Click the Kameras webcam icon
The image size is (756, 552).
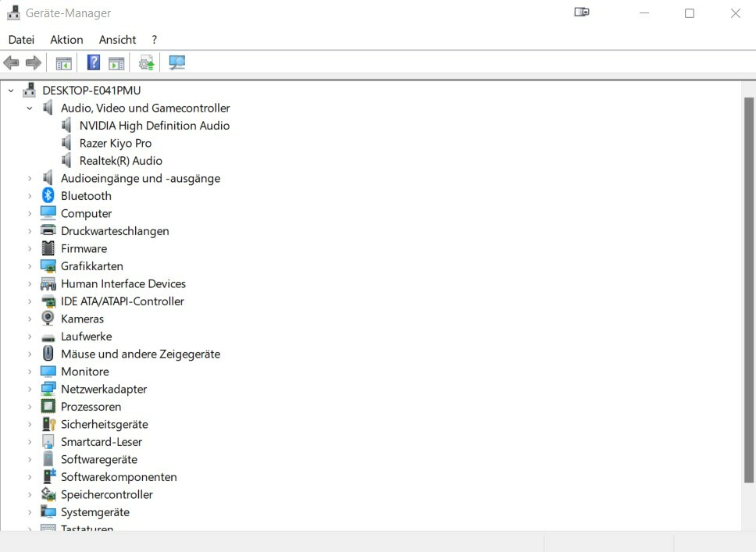tap(48, 319)
